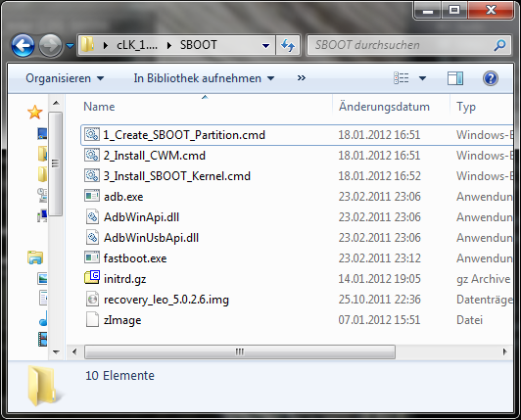The width and height of the screenshot is (521, 420).
Task: Click the blank zImage file icon
Action: (92, 320)
